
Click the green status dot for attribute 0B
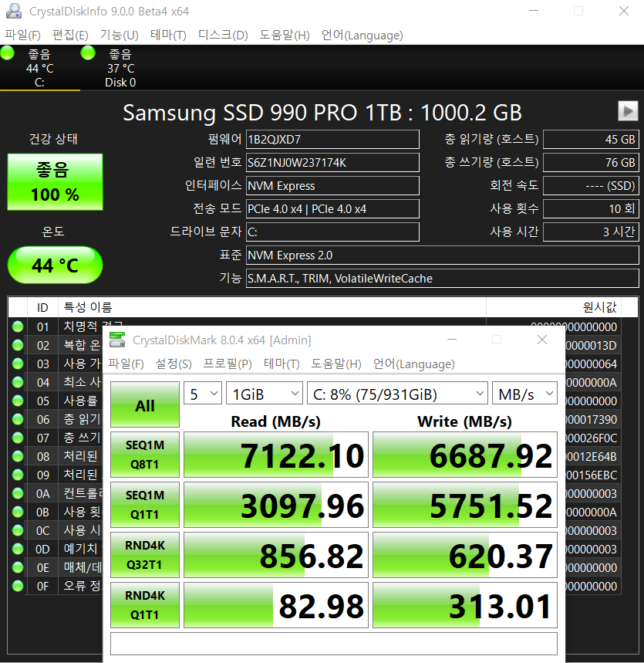[18, 512]
